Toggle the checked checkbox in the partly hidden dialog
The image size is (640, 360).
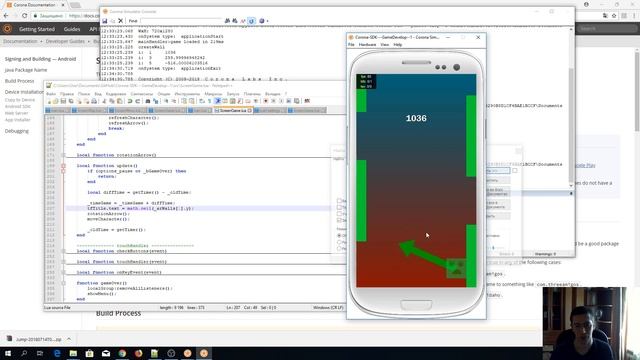pos(339,220)
